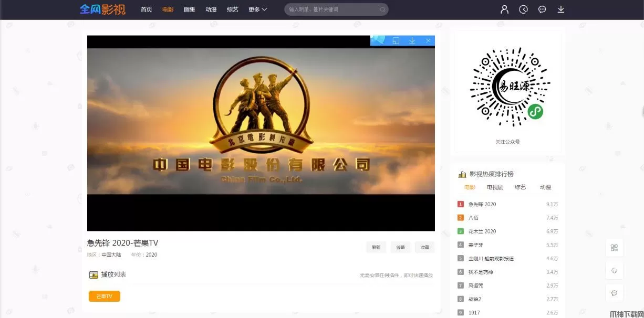Select the 动漫 navigation menu item
Screen dimensions: 644x318
(211, 9)
